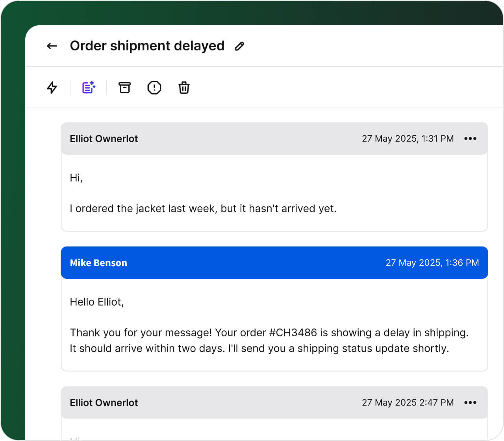Open more options on Elliot's 2:47 PM message

471,402
